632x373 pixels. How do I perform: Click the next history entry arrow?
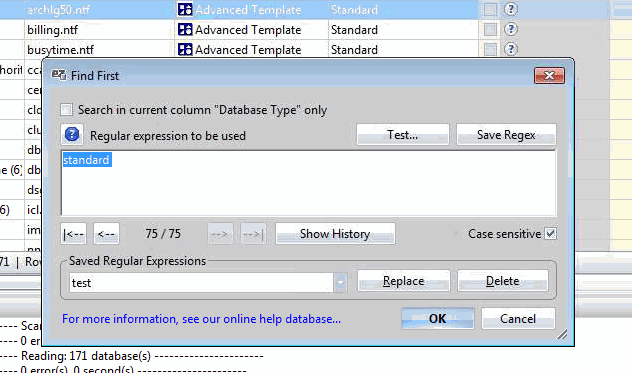[x=220, y=233]
